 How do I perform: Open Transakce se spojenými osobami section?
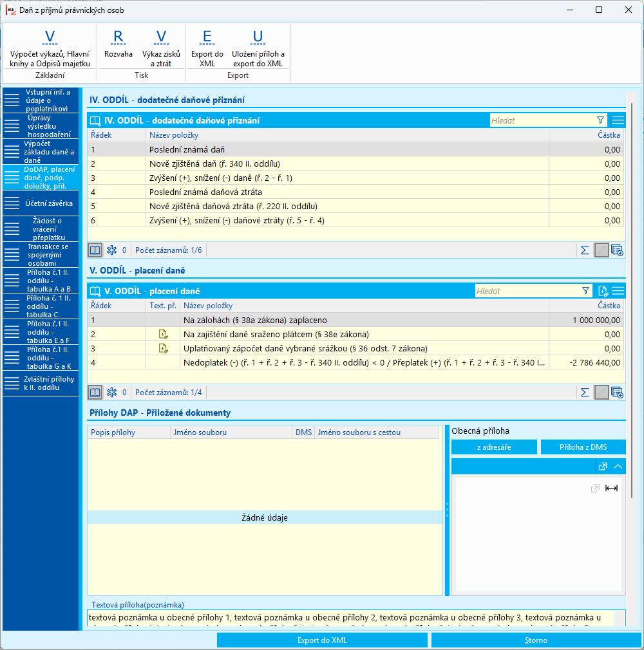(x=41, y=254)
